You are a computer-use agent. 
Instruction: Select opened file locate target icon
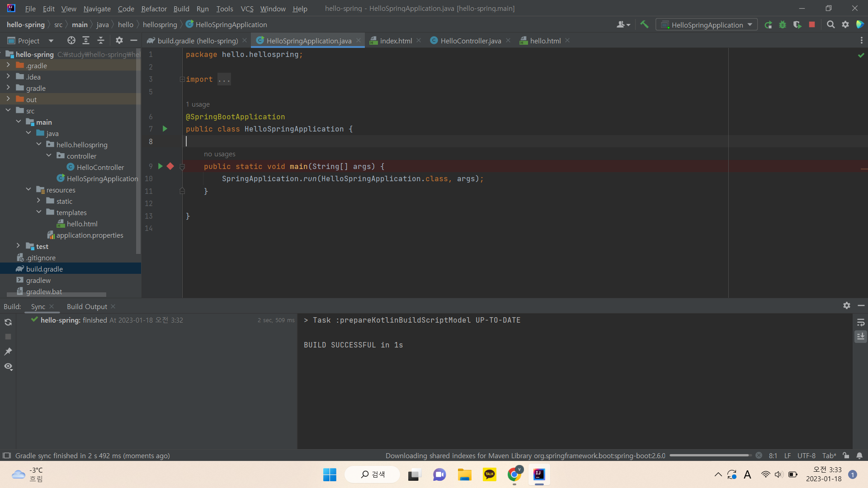(71, 41)
